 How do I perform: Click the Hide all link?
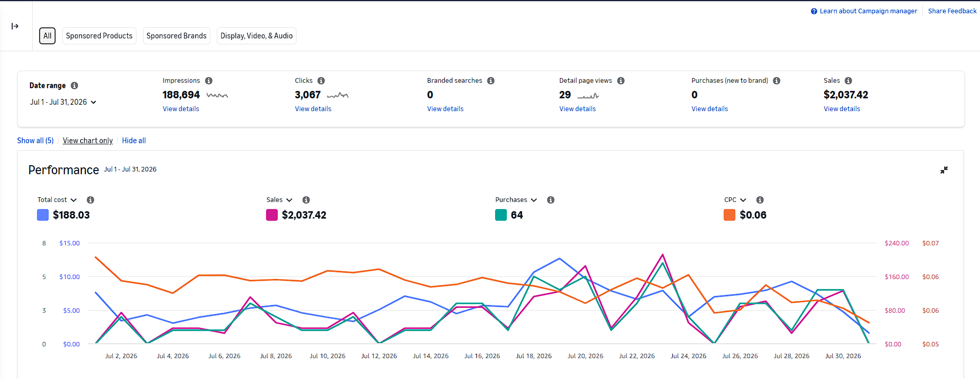134,141
